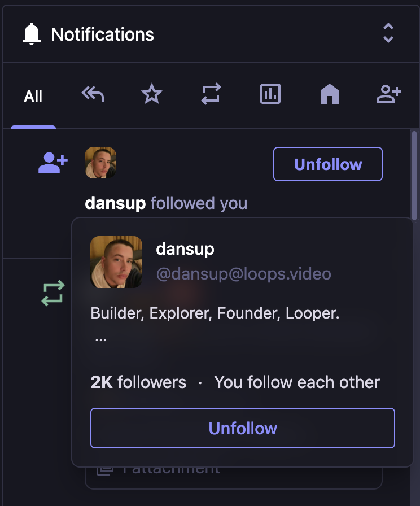Open dansup display name in hover card
This screenshot has height=506, width=420.
pos(185,248)
